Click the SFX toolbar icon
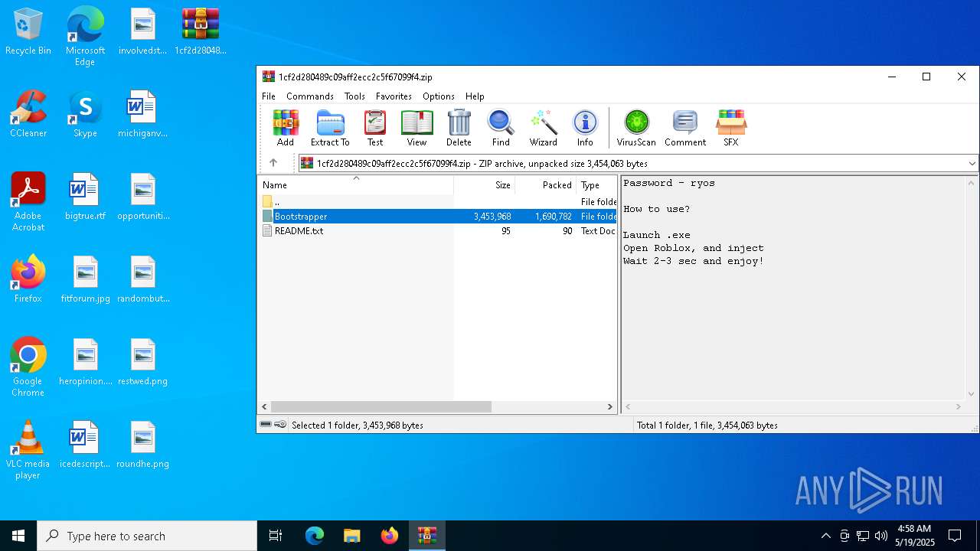The image size is (980, 551). pyautogui.click(x=731, y=128)
